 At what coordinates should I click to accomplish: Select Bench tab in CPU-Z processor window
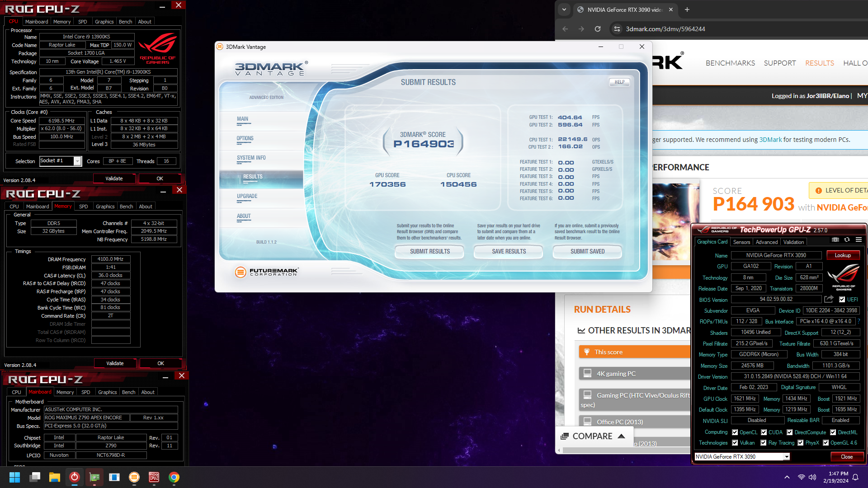click(x=126, y=22)
